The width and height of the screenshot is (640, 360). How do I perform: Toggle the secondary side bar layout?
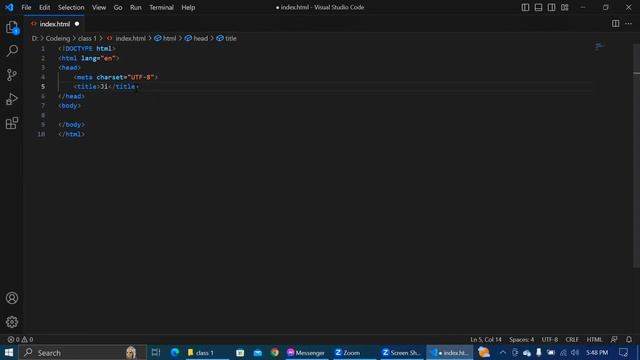(551, 7)
